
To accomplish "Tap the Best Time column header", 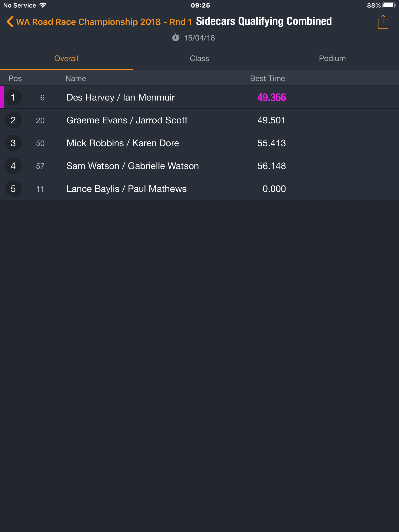I will click(x=268, y=78).
